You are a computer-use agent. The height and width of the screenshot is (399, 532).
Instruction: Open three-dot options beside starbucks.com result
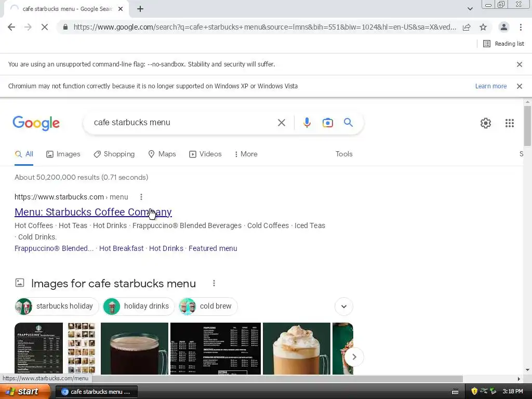point(141,197)
